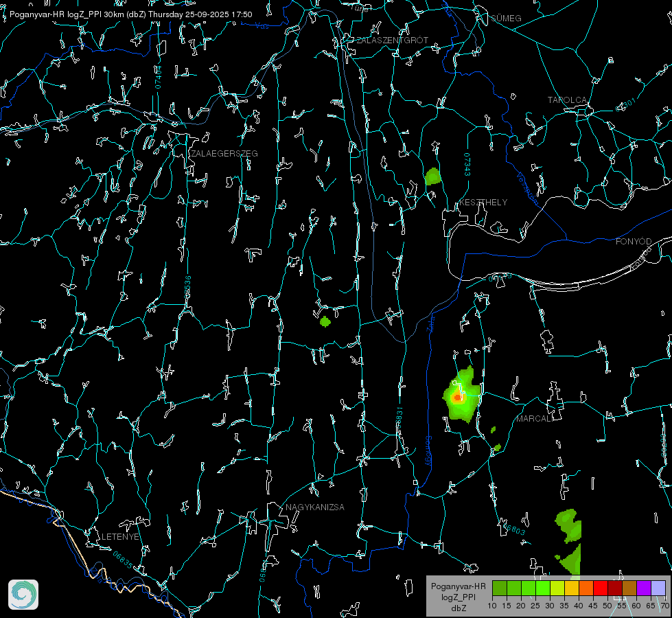
Task: Click the legend scale value 70
Action: point(664,606)
